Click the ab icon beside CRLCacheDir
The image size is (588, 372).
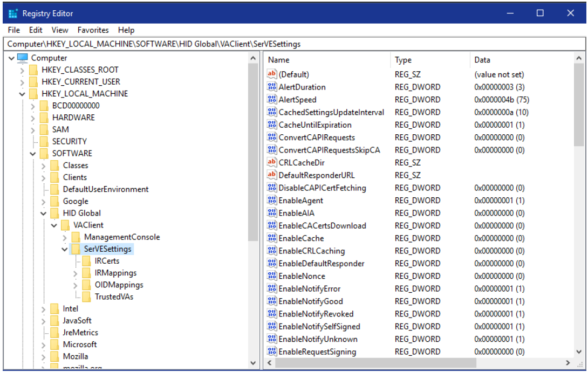(x=271, y=162)
